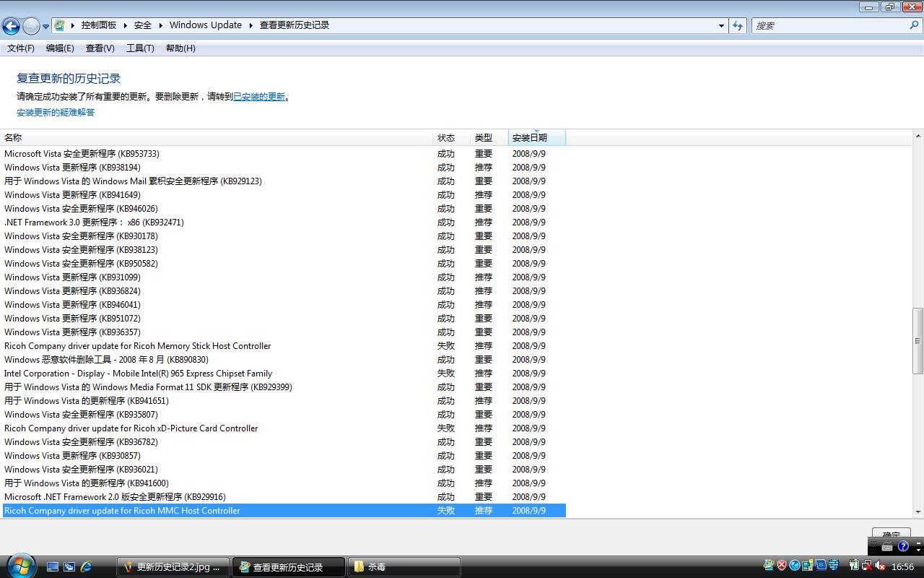924x578 pixels.
Task: Open the 工具(T) menu
Action: pyautogui.click(x=140, y=48)
